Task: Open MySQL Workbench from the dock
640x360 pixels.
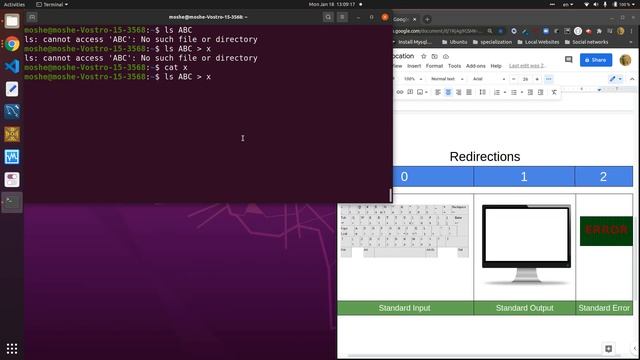Action: pos(12,111)
